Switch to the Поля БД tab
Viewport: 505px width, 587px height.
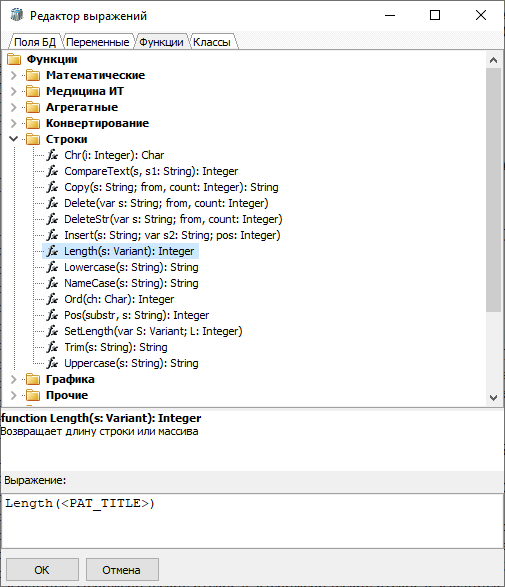coord(35,42)
